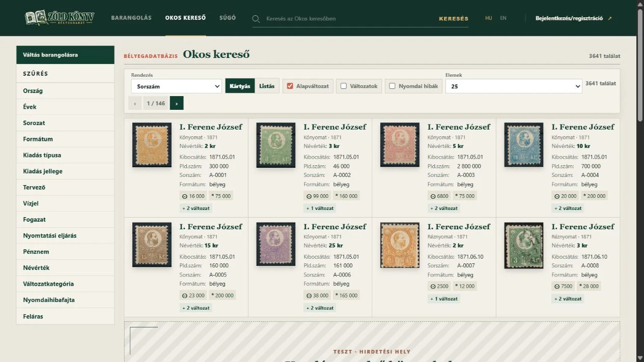The image size is (644, 362).
Task: Click the page scrollbar down arrow
Action: (640, 358)
